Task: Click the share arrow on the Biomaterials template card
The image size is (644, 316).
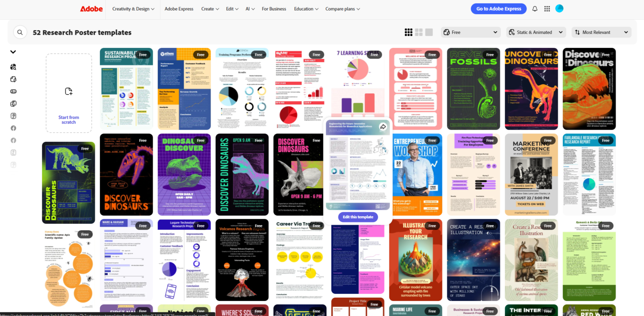Action: (383, 127)
